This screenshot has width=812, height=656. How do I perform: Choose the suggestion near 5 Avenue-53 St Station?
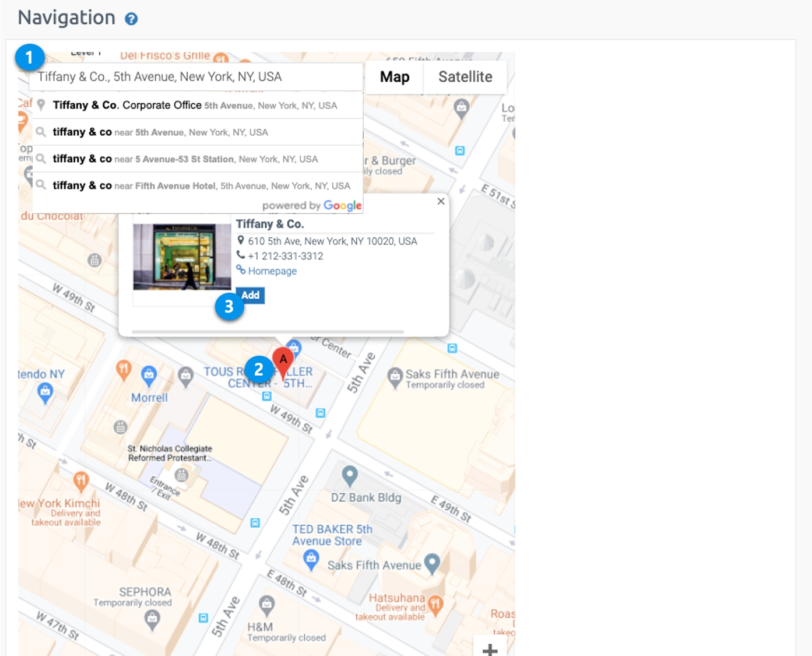[198, 159]
